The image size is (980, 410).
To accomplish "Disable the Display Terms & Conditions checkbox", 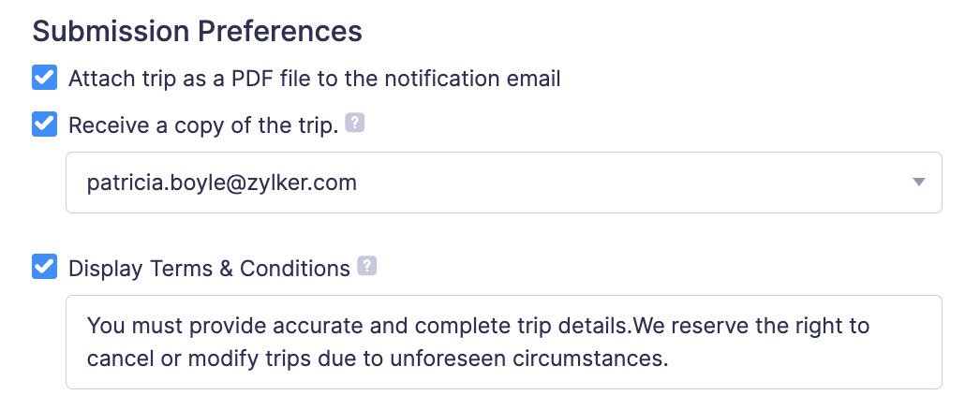I will tap(44, 268).
